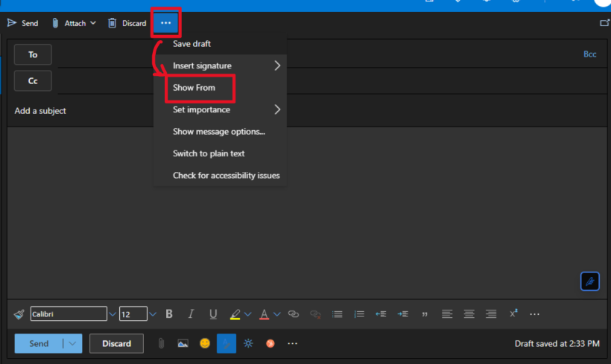Toggle underline formatting

tap(213, 314)
